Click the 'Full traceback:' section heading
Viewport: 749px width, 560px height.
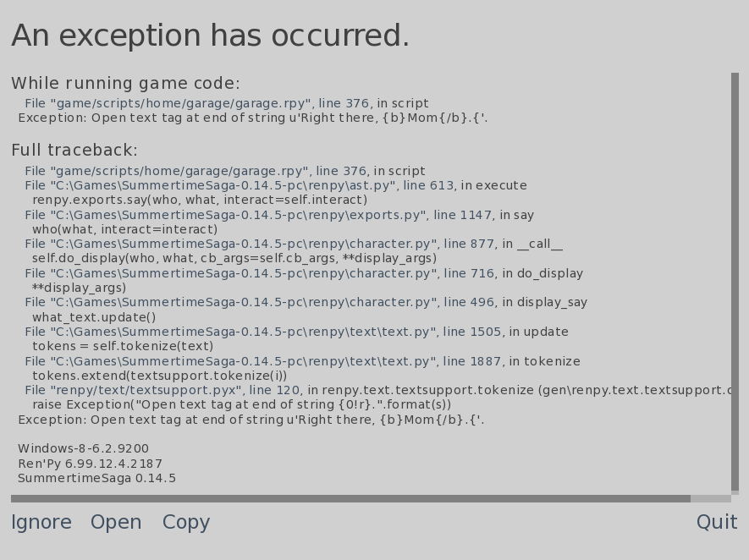pos(74,151)
